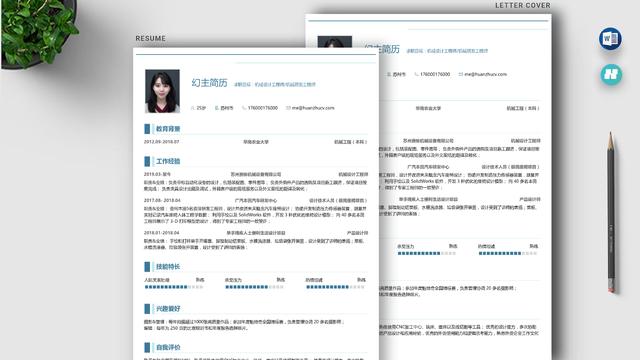Click the pencil on the right side

(611, 212)
